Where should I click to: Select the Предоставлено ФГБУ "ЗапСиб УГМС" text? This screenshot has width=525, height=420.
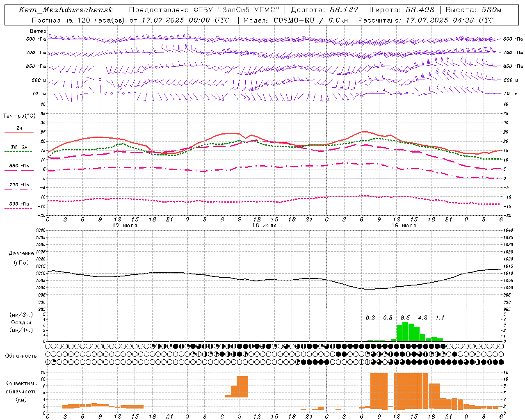point(204,10)
